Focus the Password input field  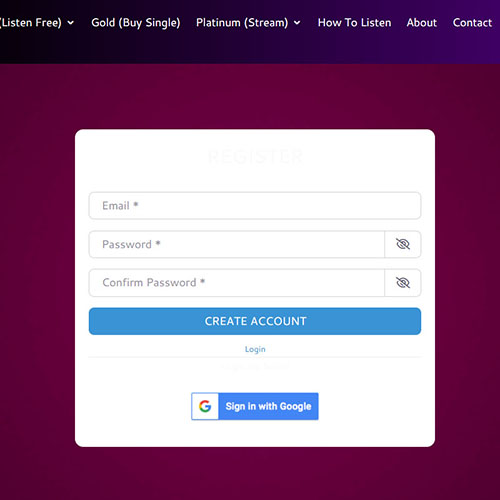[237, 244]
